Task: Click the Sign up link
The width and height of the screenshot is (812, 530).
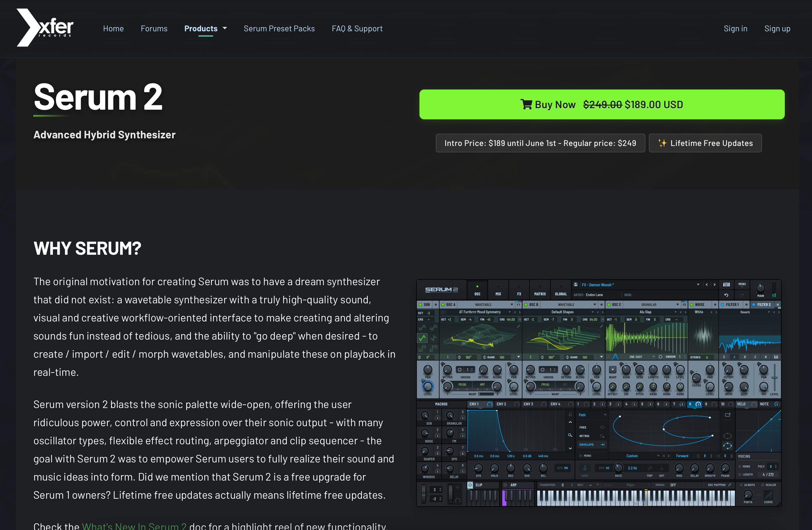Action: tap(777, 28)
